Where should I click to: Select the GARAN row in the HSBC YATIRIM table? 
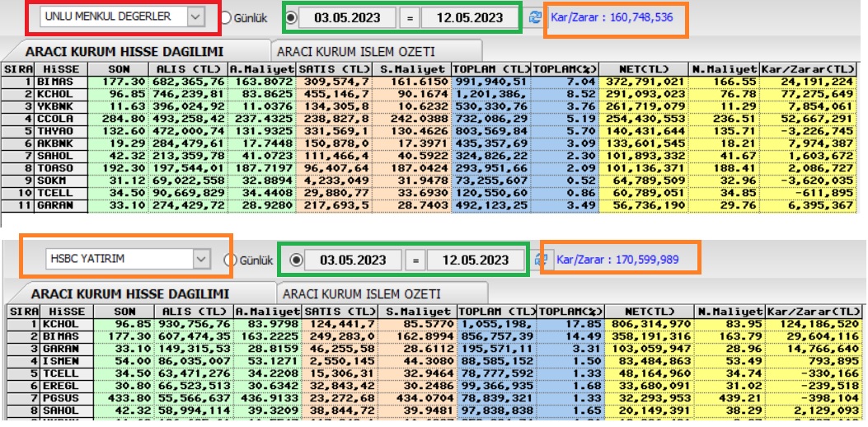coord(434,349)
